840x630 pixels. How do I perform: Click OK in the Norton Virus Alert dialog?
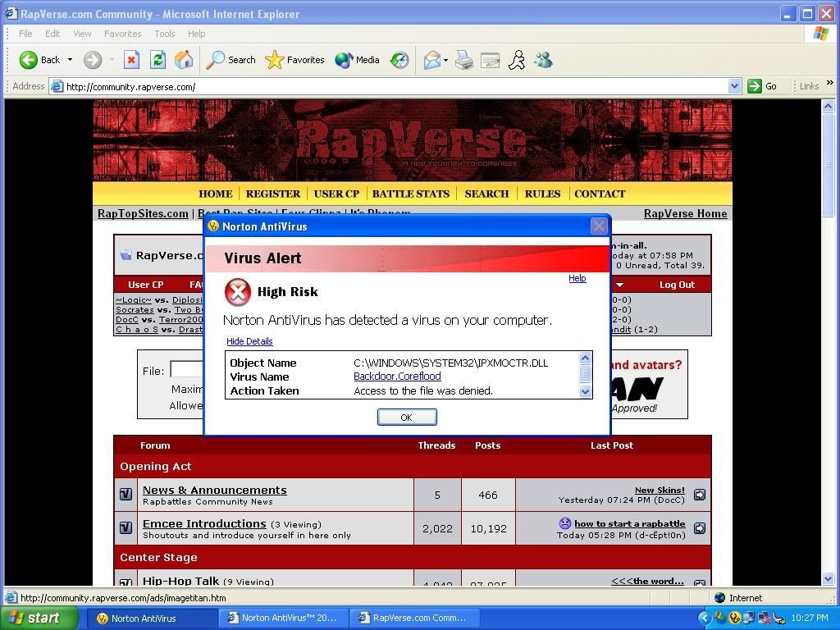[x=407, y=418]
